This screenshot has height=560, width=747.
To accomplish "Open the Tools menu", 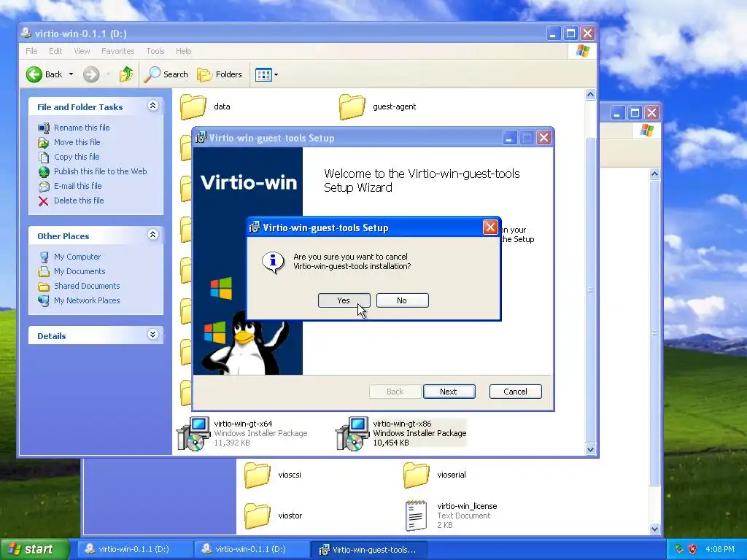I will [x=155, y=51].
